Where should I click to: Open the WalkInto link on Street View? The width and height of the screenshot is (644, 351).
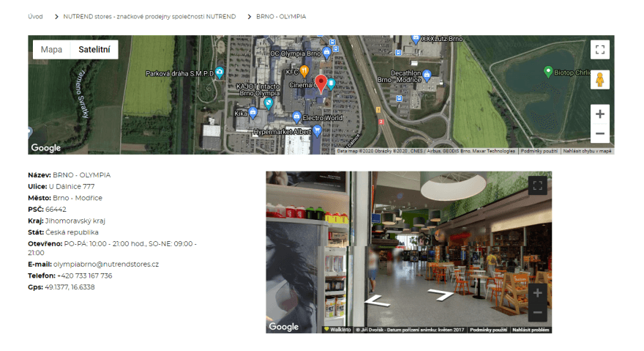(x=337, y=330)
